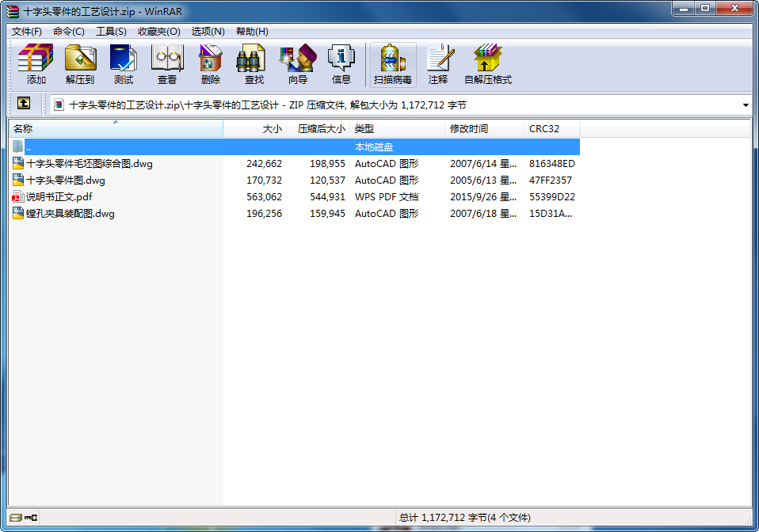Click the WinRAR title bar app icon
The height and width of the screenshot is (532, 759).
pyautogui.click(x=13, y=11)
